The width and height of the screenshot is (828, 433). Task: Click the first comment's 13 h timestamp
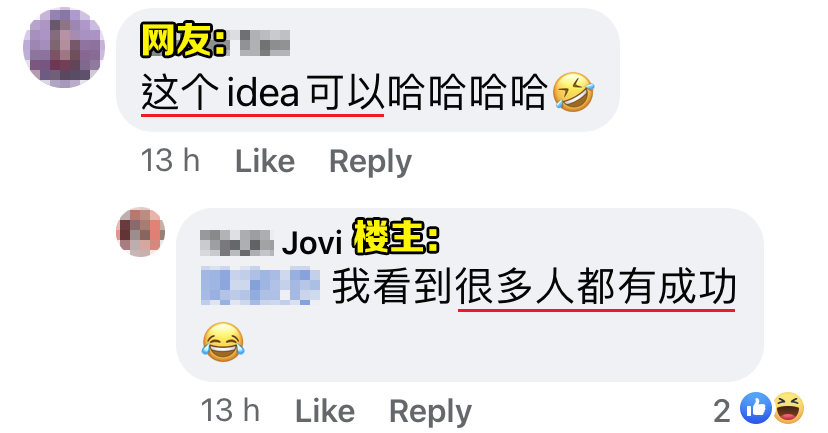(x=170, y=161)
